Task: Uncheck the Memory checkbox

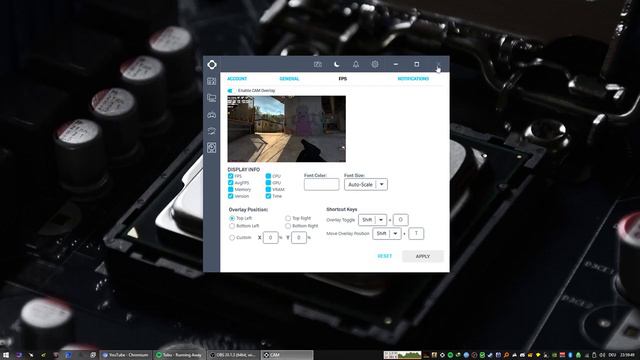Action: pyautogui.click(x=231, y=189)
